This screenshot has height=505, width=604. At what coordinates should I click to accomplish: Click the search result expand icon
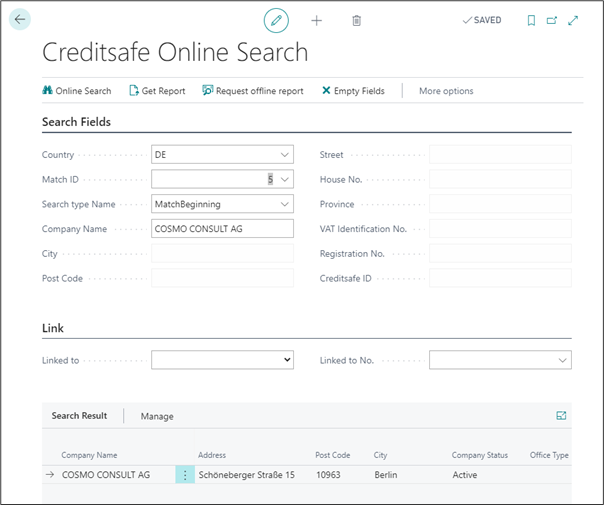[561, 415]
